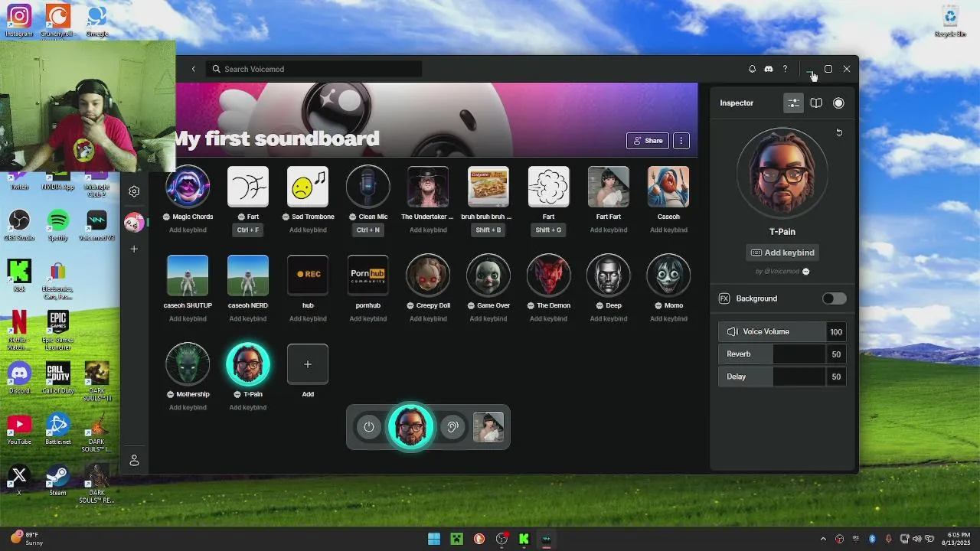The width and height of the screenshot is (980, 551).
Task: Go back using the Voicemod back chevron
Action: [194, 69]
